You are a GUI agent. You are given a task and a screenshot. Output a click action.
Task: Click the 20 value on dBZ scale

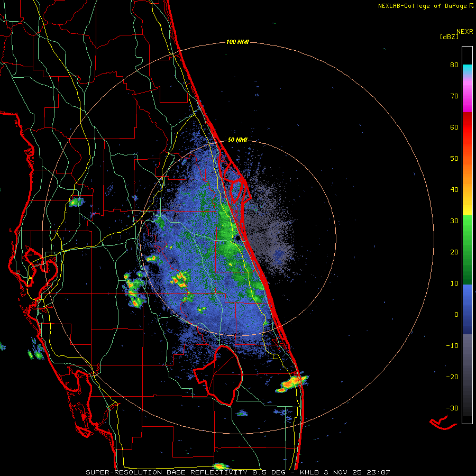(454, 253)
